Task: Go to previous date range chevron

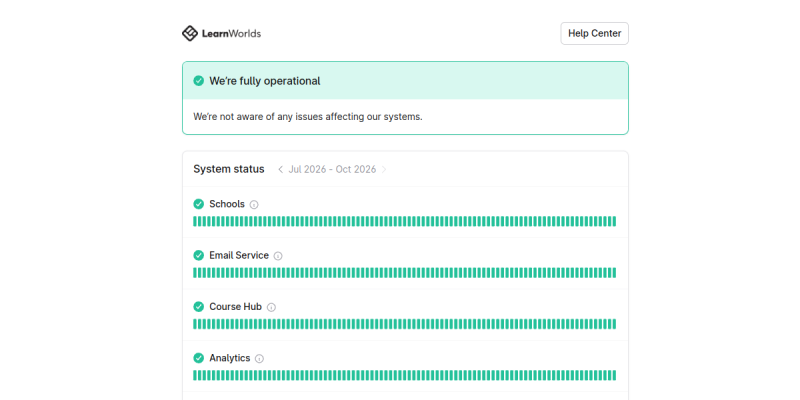Action: tap(280, 169)
